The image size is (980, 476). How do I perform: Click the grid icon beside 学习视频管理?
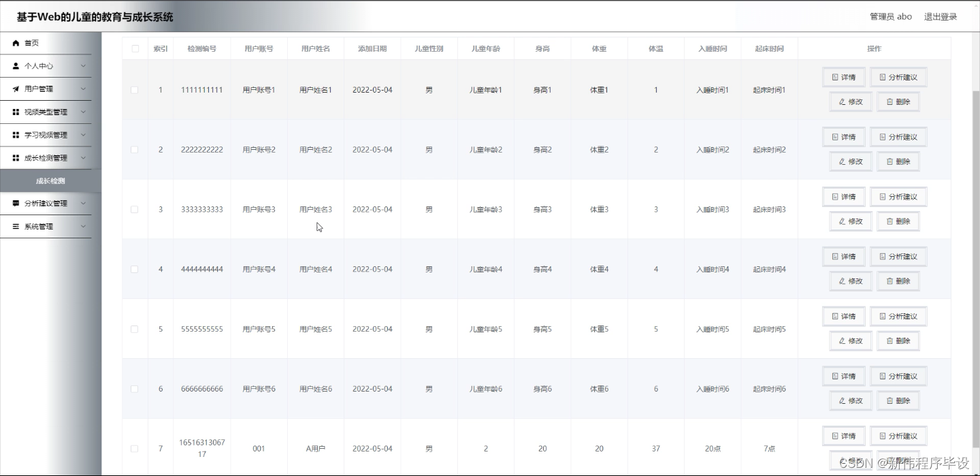click(16, 135)
